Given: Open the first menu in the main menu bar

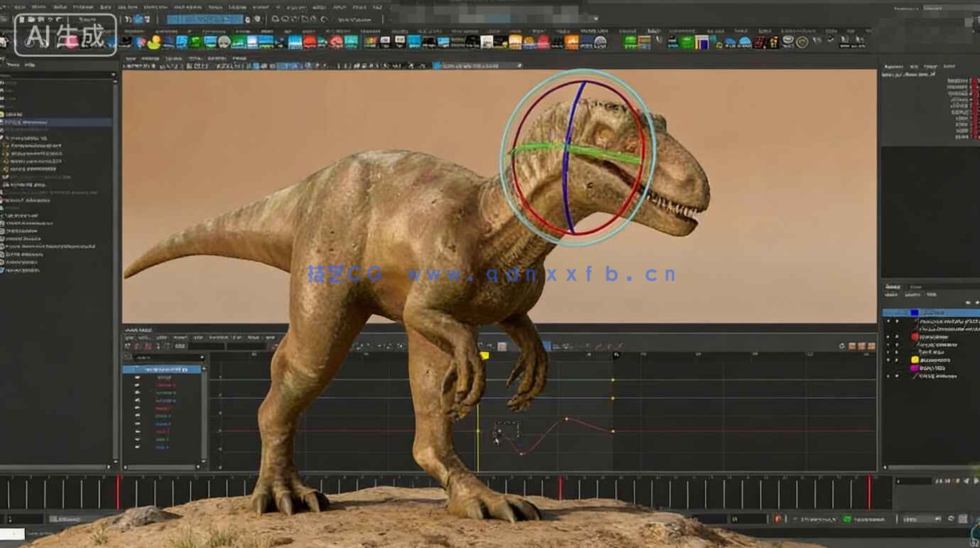Looking at the screenshot, I should 20,6.
